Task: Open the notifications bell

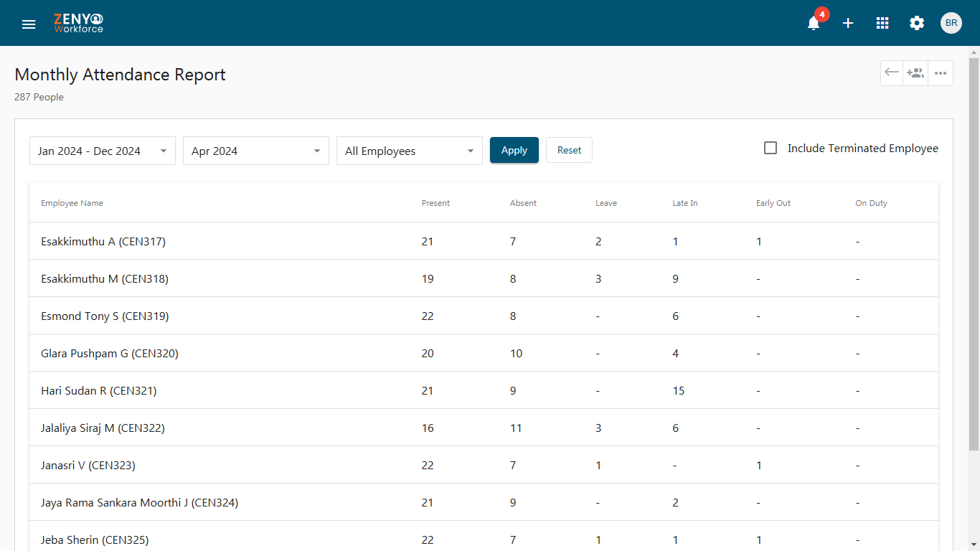Action: (814, 23)
